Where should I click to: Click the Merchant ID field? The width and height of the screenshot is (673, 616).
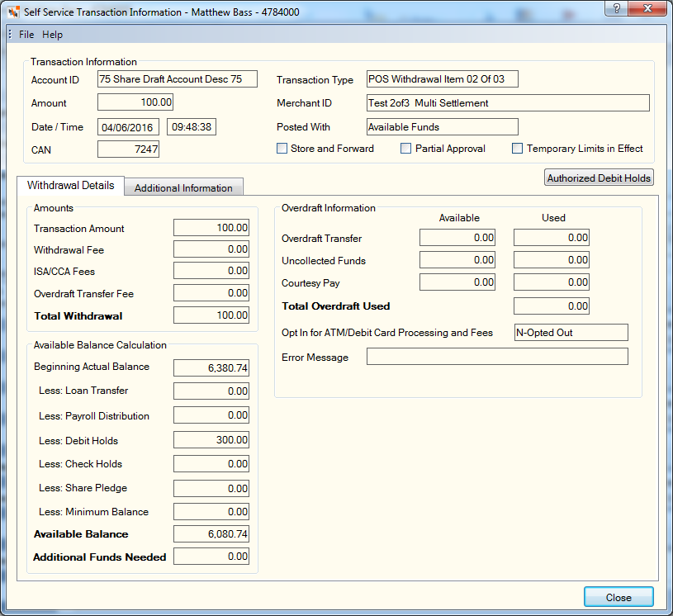click(508, 103)
